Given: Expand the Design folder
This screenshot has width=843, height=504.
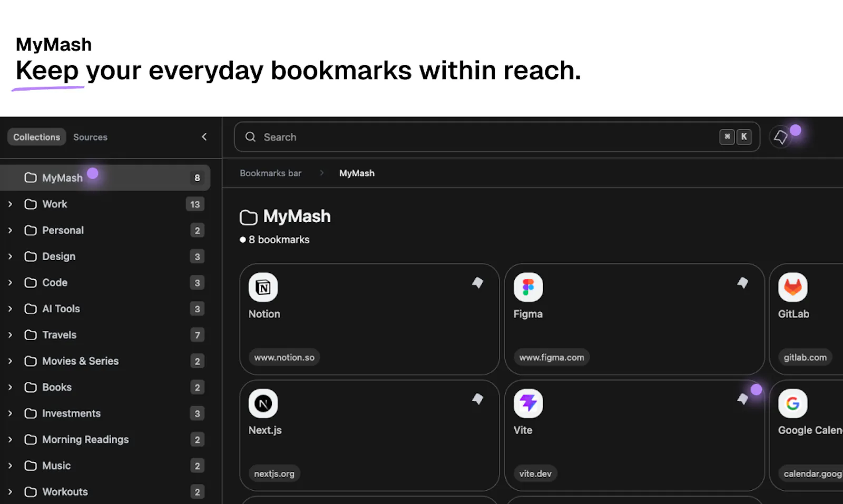Looking at the screenshot, I should coord(10,256).
